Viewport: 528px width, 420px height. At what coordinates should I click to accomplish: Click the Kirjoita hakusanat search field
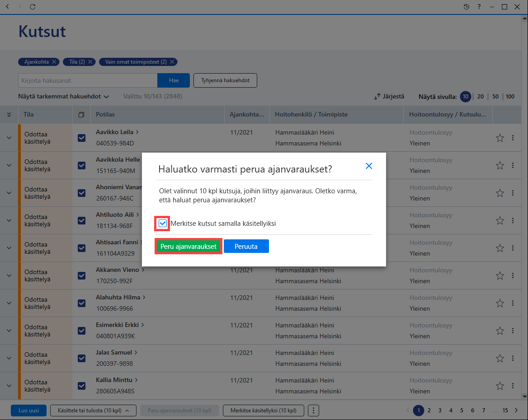(x=88, y=80)
